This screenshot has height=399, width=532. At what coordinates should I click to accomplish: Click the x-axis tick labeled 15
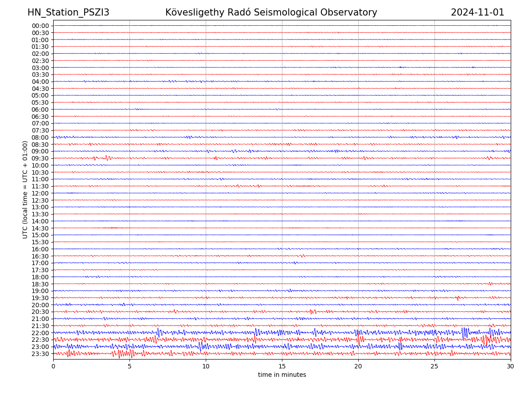[282, 366]
